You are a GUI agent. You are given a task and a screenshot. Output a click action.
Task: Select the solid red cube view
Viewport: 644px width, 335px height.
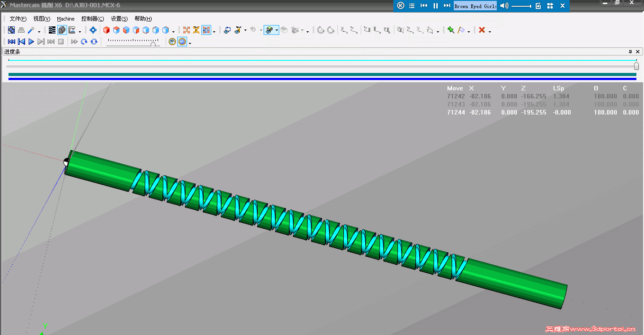[x=107, y=30]
